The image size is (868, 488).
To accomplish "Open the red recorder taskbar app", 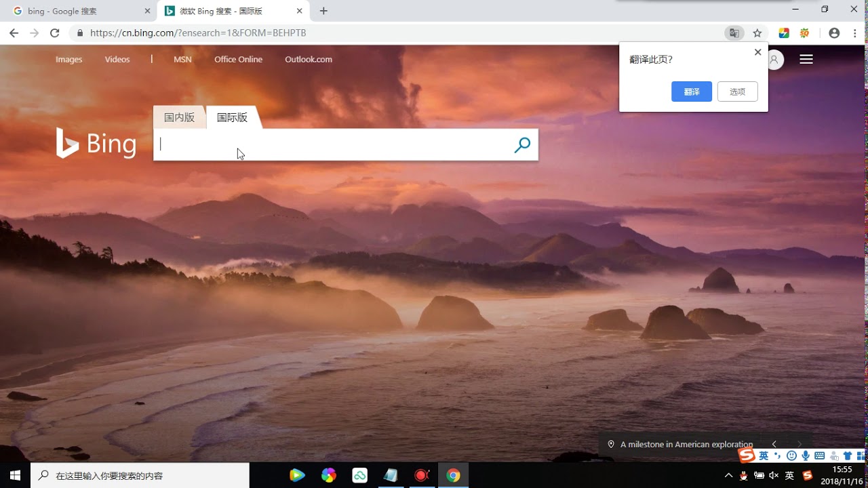I will (422, 476).
